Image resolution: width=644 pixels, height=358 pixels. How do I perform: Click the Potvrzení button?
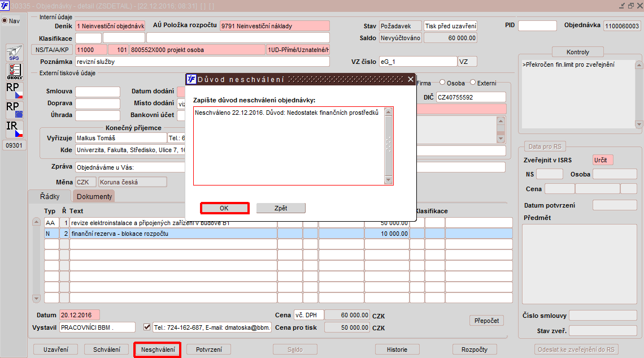coord(208,350)
